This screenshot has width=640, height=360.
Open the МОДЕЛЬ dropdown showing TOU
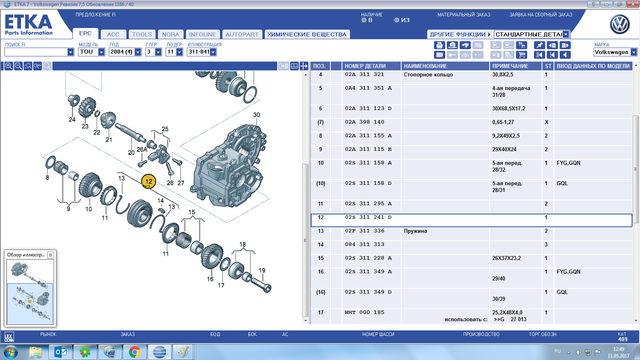(x=101, y=52)
